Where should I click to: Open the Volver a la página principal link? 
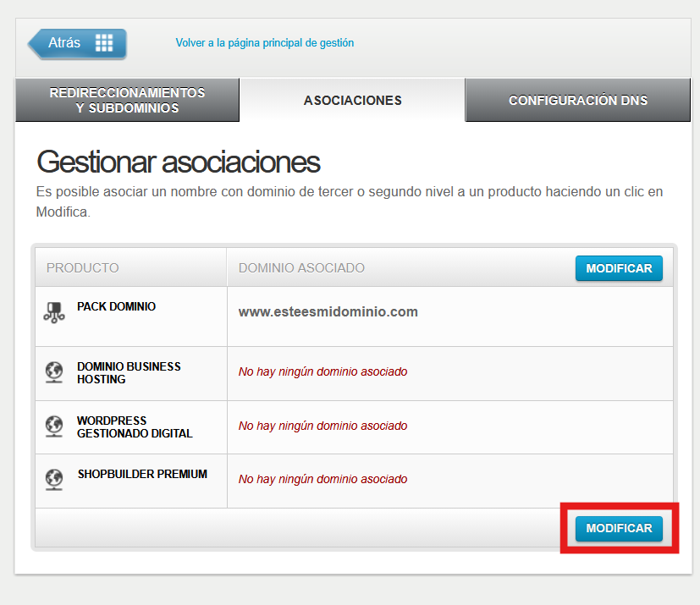tap(264, 42)
